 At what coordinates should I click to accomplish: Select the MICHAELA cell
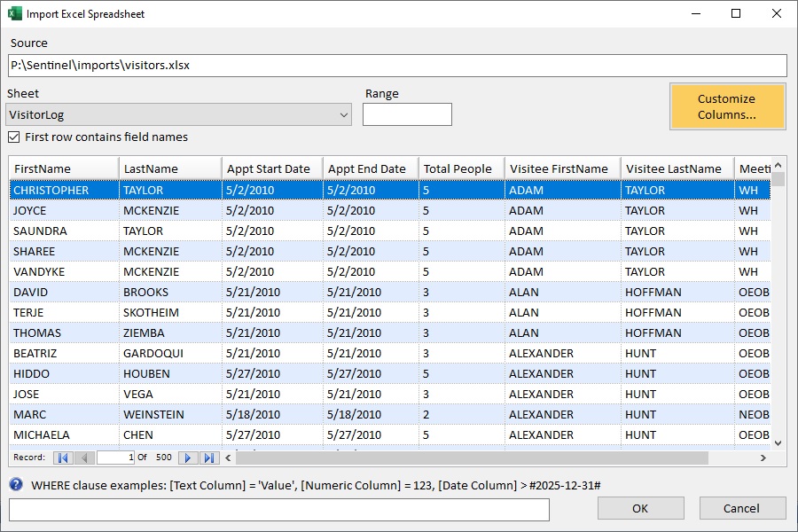click(x=64, y=434)
